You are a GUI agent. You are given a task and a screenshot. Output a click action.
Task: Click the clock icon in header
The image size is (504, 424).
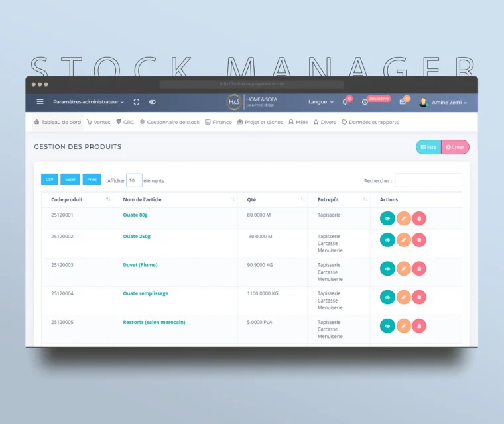coord(365,102)
